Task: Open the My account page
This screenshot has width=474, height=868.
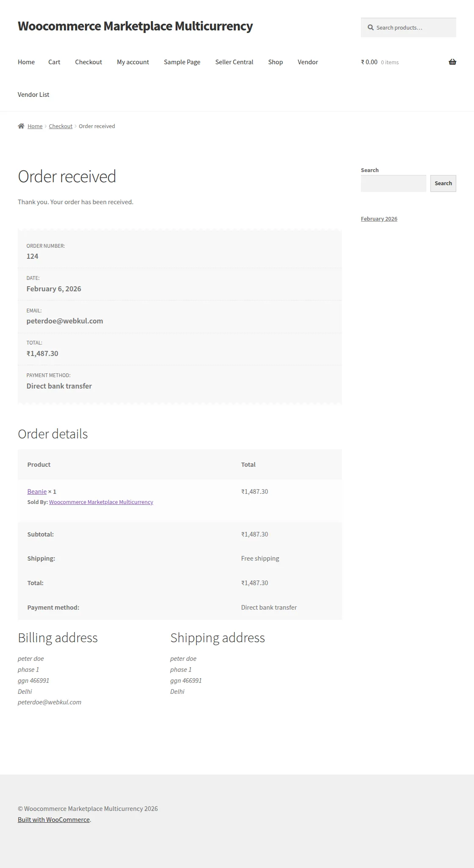Action: 133,62
